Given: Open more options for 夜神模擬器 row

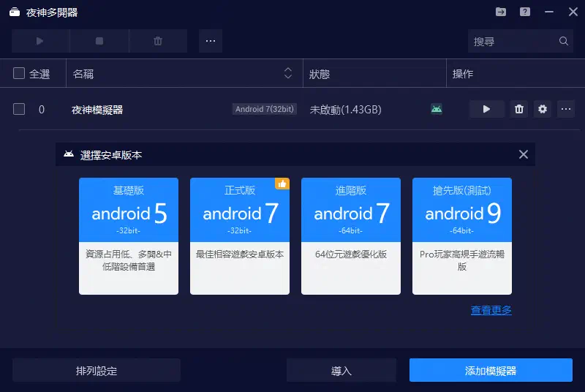Looking at the screenshot, I should tap(565, 109).
